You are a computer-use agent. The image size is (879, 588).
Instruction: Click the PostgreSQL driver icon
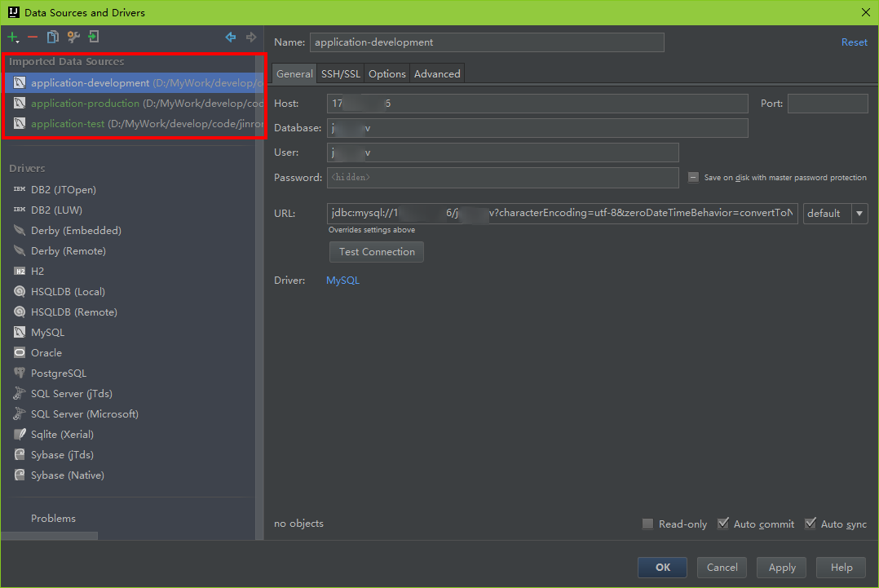20,374
